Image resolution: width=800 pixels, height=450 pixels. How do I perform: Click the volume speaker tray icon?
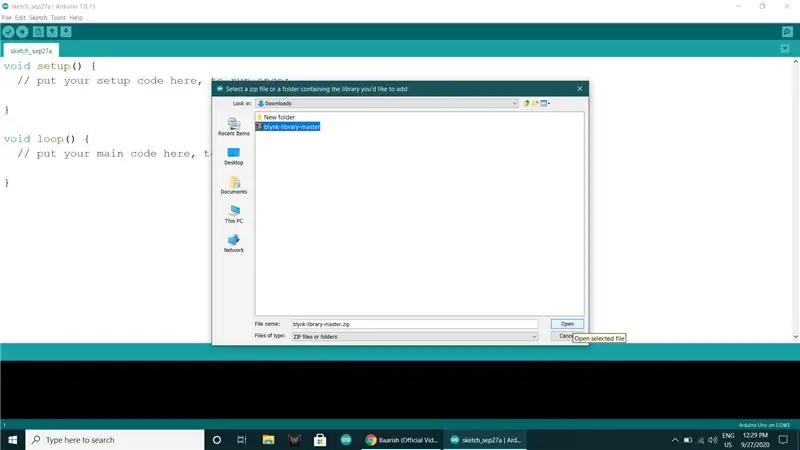click(x=713, y=440)
